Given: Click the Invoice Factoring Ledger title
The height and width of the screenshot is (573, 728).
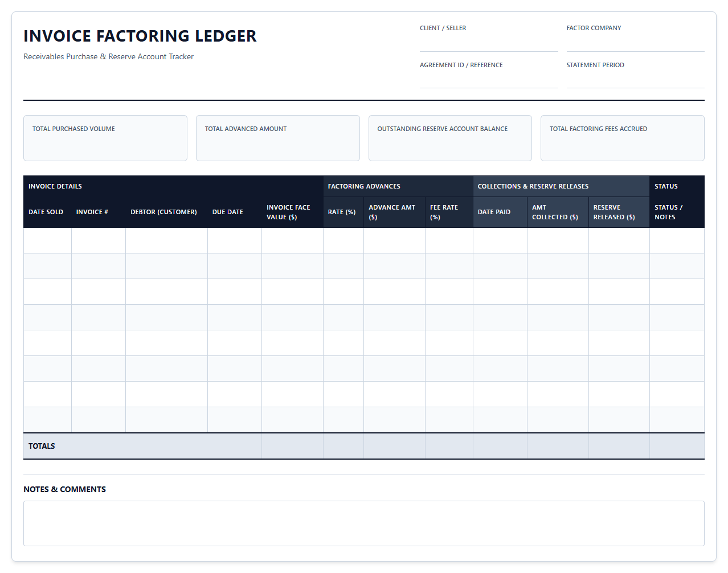Looking at the screenshot, I should coord(140,36).
